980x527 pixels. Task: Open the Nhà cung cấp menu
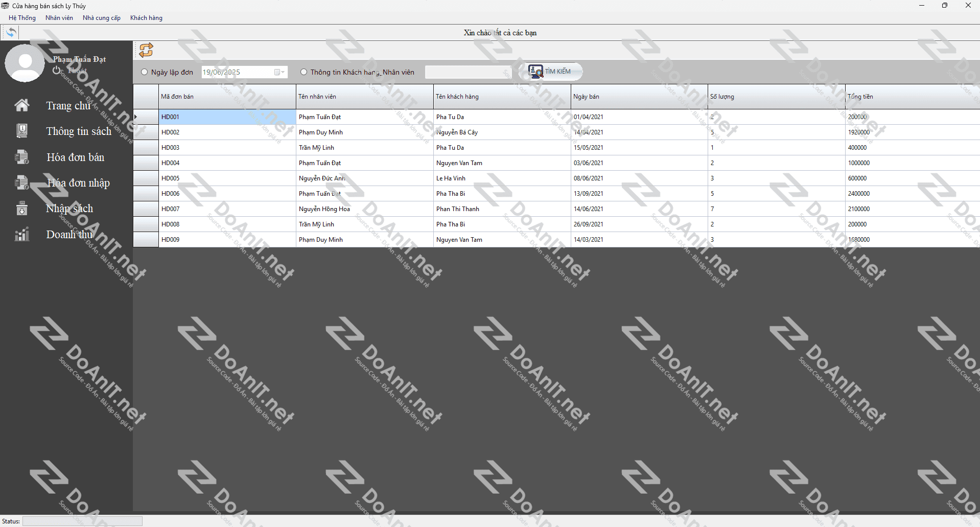pyautogui.click(x=102, y=18)
